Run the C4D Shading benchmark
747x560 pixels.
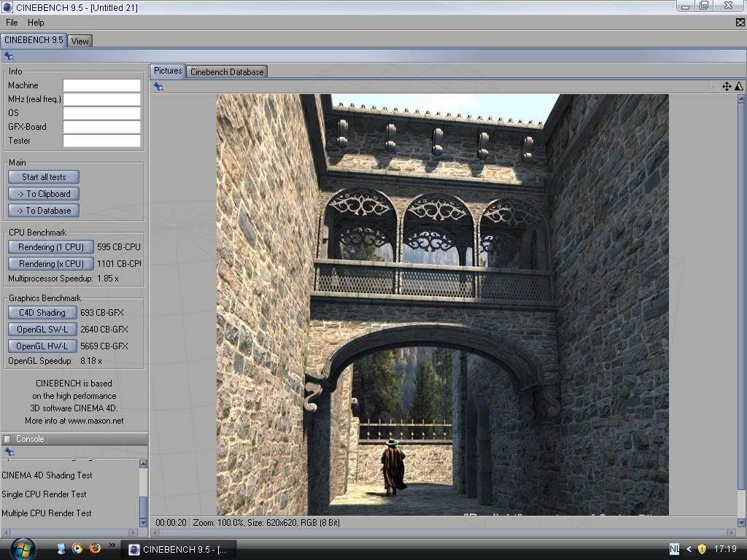tap(42, 313)
